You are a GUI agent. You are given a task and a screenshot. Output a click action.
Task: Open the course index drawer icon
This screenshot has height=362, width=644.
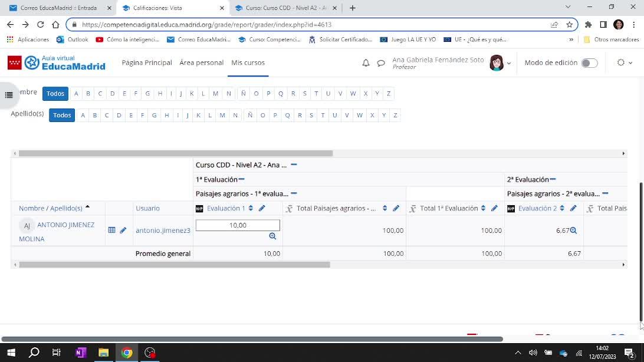[9, 95]
